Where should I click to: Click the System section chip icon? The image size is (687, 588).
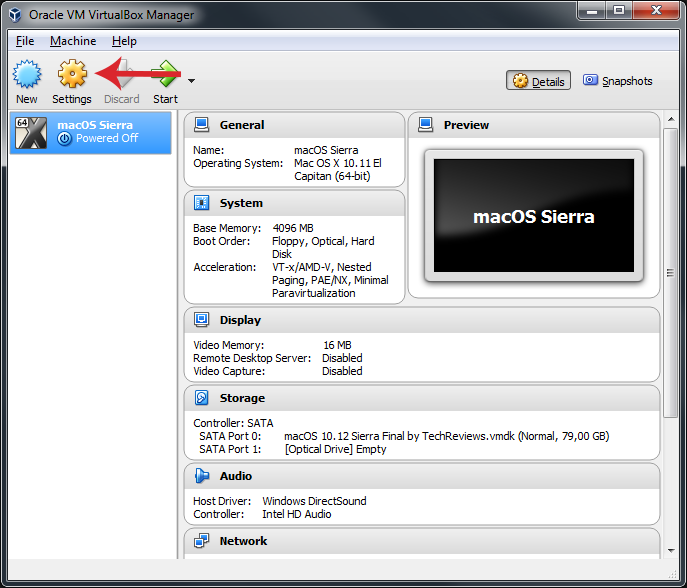coord(202,203)
